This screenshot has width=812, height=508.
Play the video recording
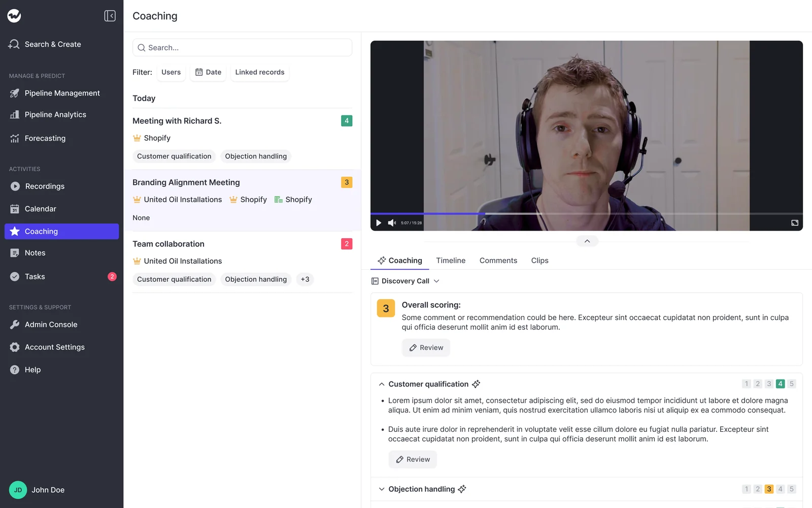[x=379, y=223]
